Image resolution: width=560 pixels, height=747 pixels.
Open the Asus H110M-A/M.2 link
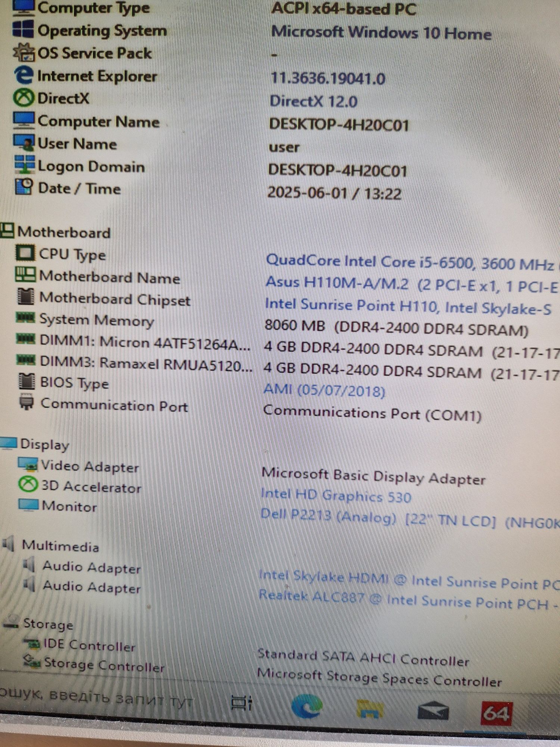point(411,284)
